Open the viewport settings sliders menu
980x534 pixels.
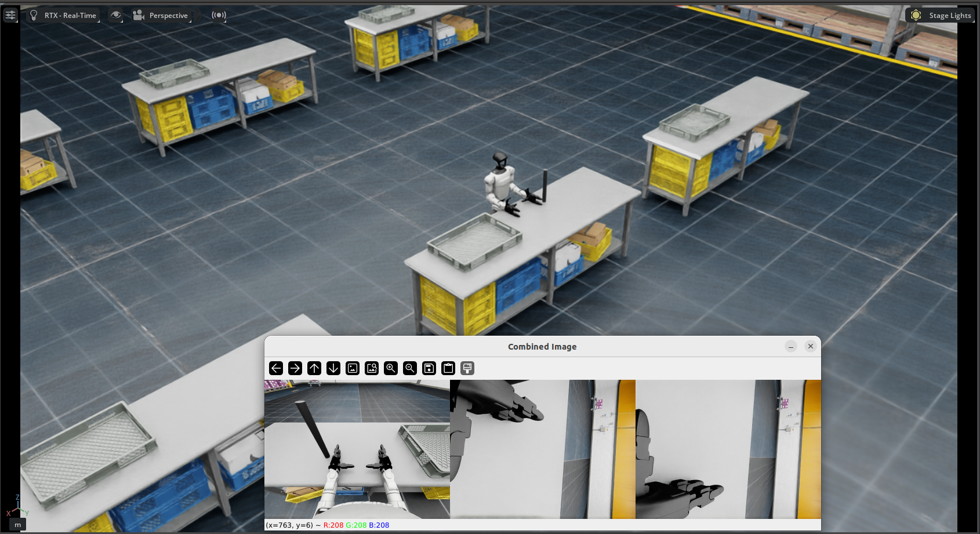coord(10,15)
